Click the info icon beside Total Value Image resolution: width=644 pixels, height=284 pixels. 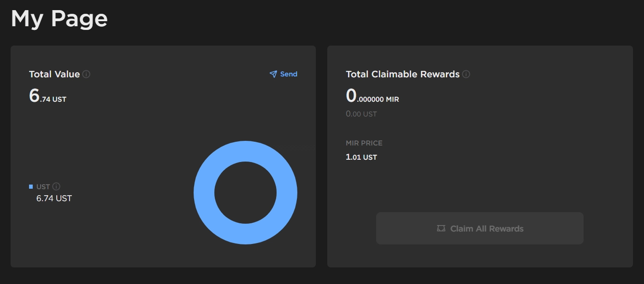tap(86, 74)
